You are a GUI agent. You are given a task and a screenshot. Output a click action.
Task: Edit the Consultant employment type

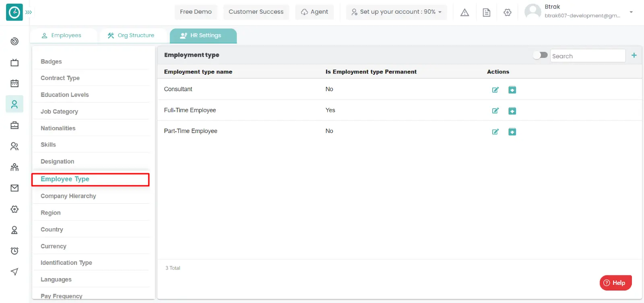coord(495,90)
